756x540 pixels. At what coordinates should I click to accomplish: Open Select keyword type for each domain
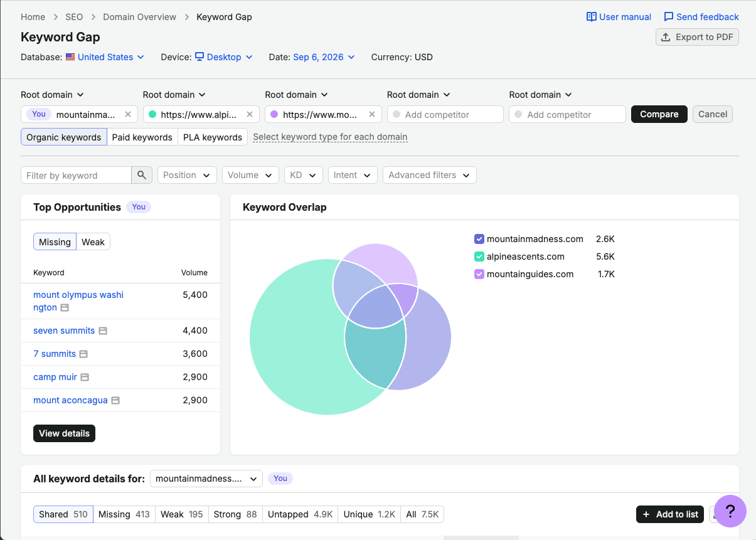[x=330, y=137]
